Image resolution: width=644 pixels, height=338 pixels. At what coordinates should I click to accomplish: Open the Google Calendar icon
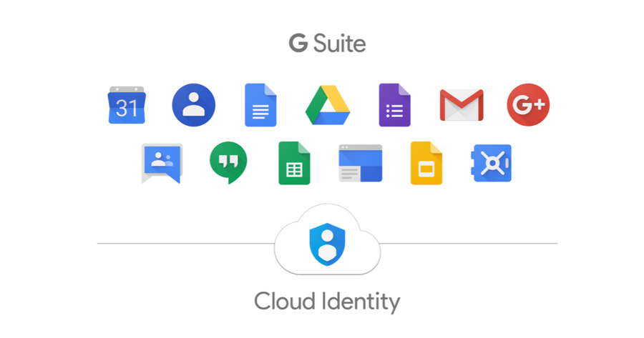[x=127, y=105]
